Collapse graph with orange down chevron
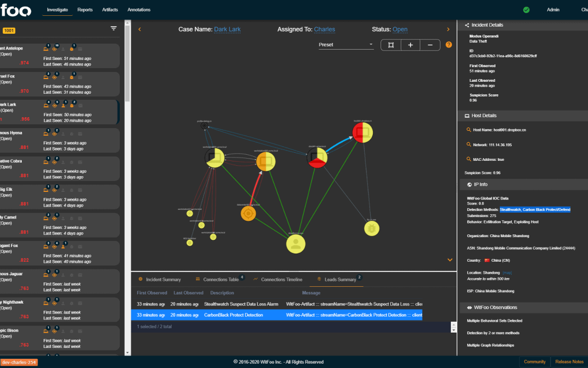Screen dimensions: 588x368 coord(450,260)
